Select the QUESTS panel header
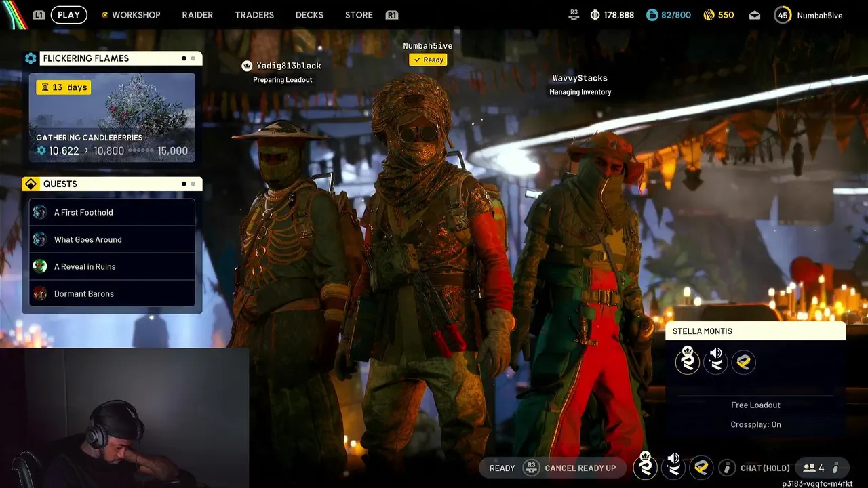Screen dimensions: 868x488 pyautogui.click(x=121, y=184)
